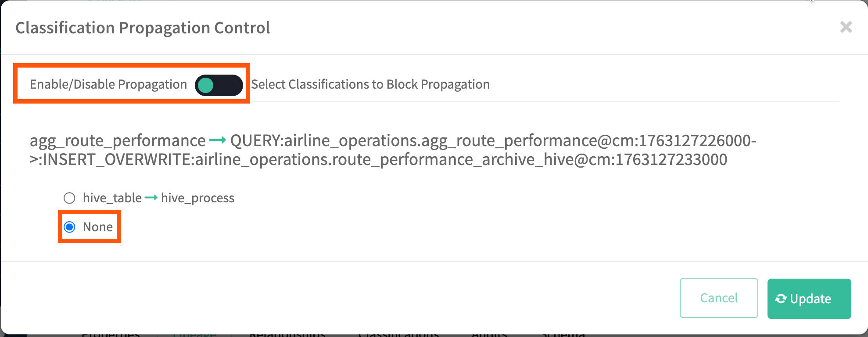Image resolution: width=868 pixels, height=337 pixels.
Task: Click the green arrow after agg_route_performance
Action: point(218,140)
